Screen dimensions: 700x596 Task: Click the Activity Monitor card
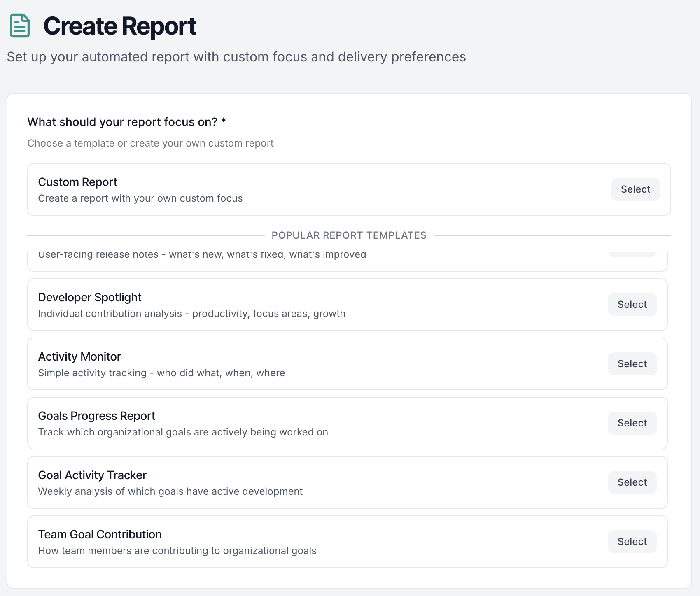288,363
